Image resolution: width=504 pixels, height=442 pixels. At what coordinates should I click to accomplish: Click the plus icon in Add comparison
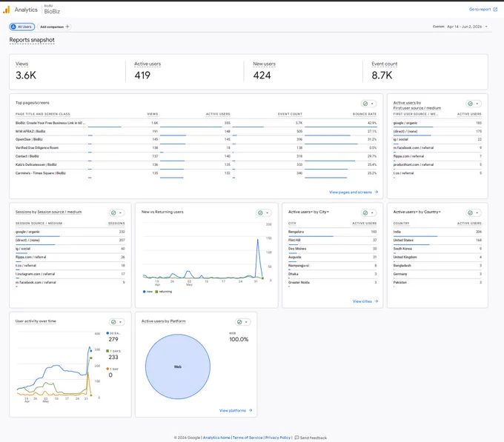click(x=67, y=27)
